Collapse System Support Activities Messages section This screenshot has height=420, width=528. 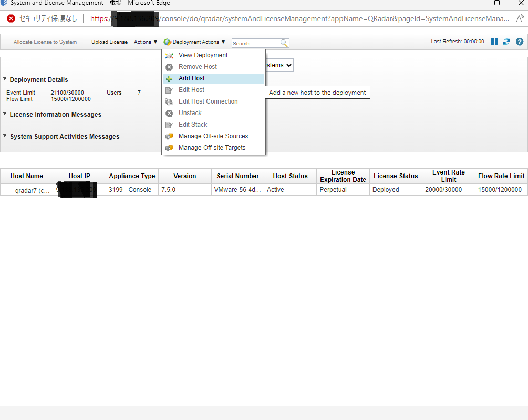coord(5,136)
